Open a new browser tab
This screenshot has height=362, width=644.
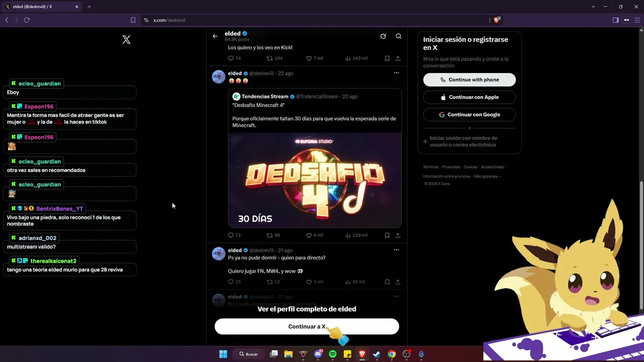pos(89,7)
